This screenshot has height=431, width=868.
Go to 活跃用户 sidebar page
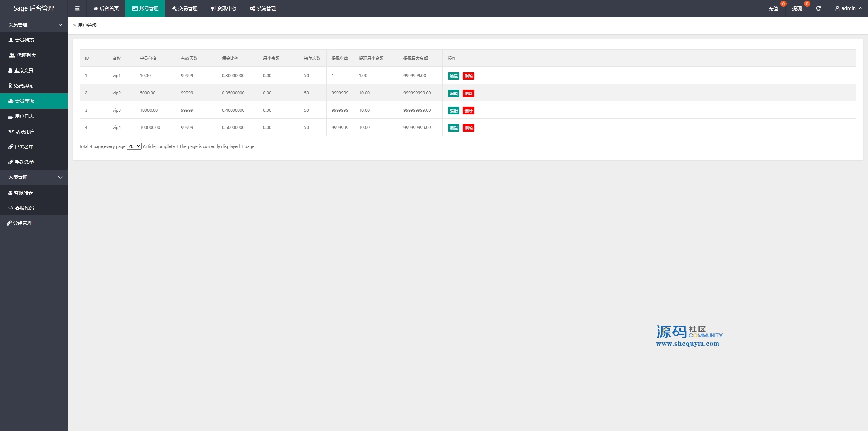[25, 132]
